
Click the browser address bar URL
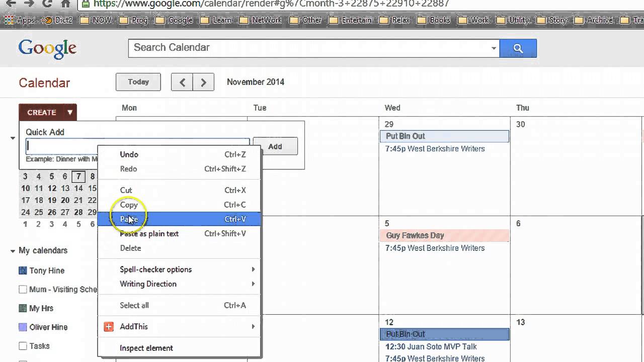272,4
